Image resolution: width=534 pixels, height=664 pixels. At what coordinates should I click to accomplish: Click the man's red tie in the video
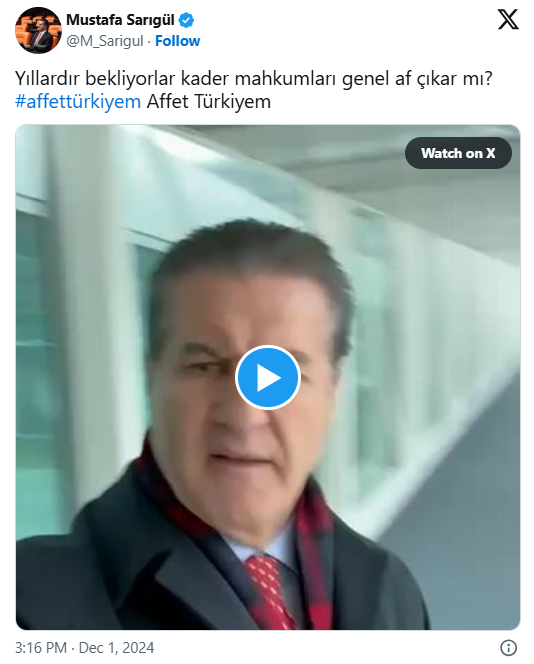click(x=270, y=591)
